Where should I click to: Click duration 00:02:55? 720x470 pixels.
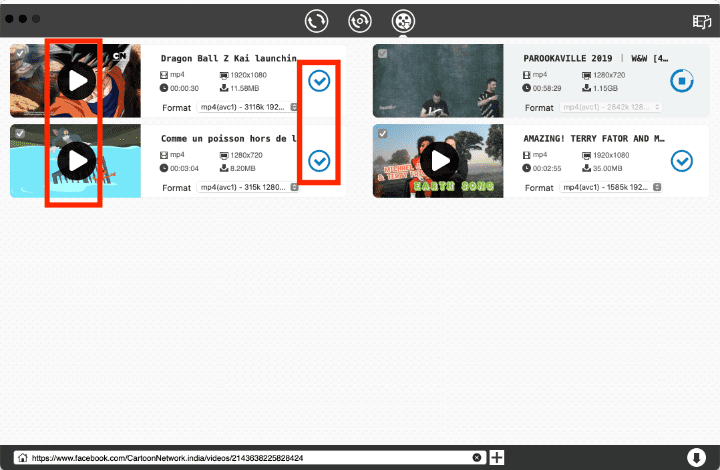547,168
